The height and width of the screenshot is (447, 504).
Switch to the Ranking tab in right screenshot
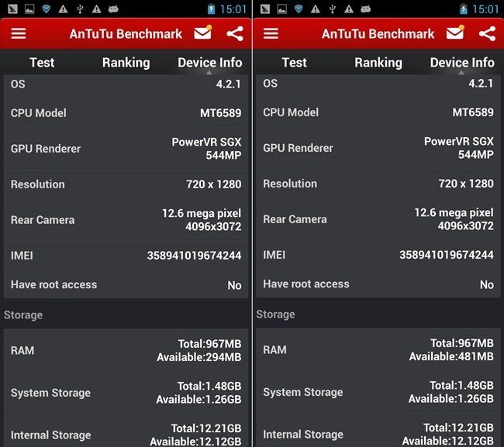[x=378, y=63]
